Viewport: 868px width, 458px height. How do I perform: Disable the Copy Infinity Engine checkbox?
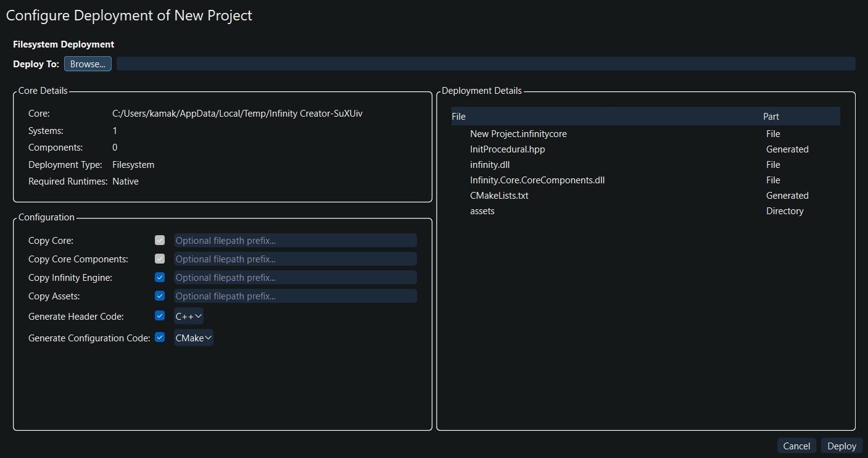click(x=160, y=277)
